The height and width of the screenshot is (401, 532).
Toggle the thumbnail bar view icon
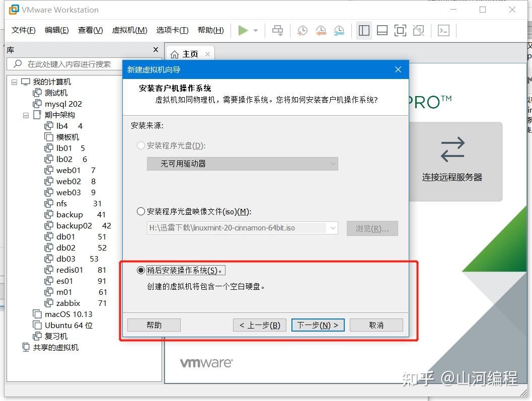click(x=382, y=31)
